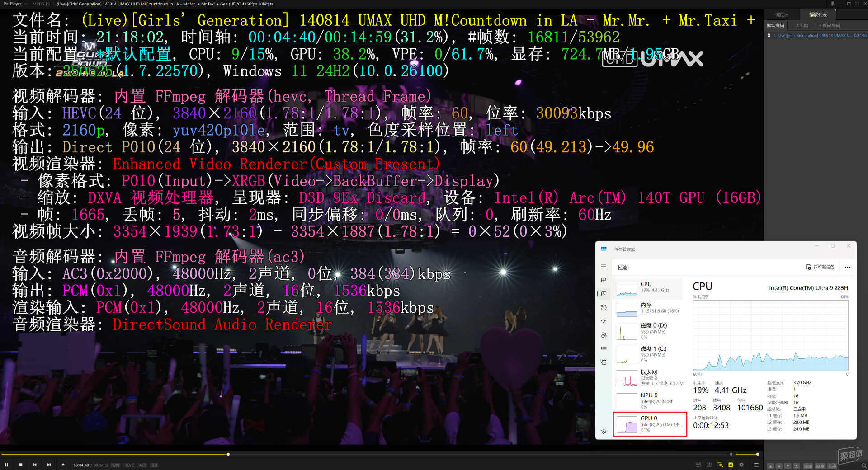Screen dimensions: 868x470
Task: Select CPU in performance list
Action: (649, 288)
